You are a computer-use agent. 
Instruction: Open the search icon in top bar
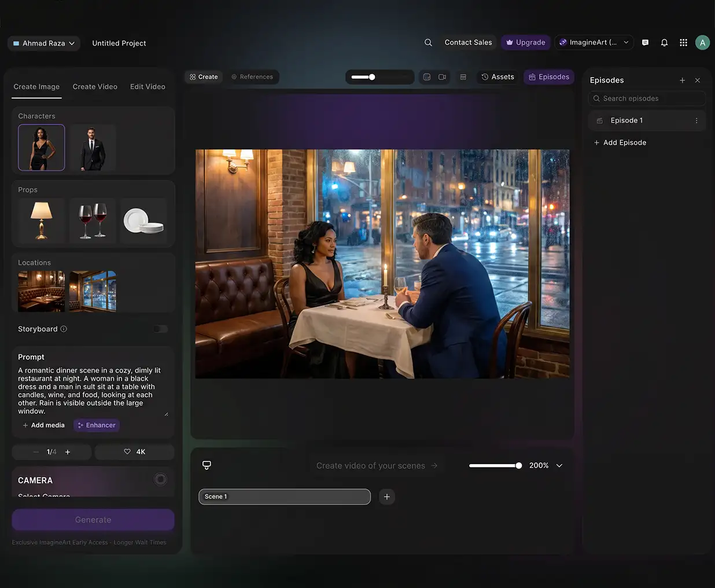click(428, 42)
